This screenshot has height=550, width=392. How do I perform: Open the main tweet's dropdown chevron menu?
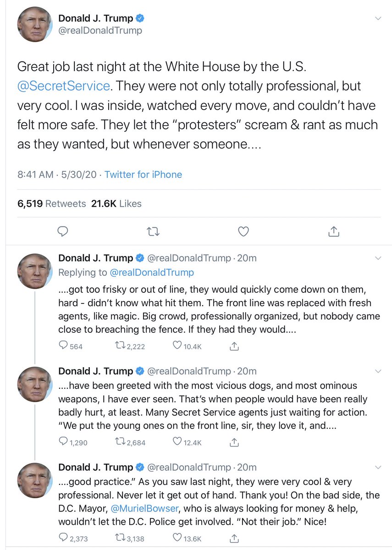378,19
